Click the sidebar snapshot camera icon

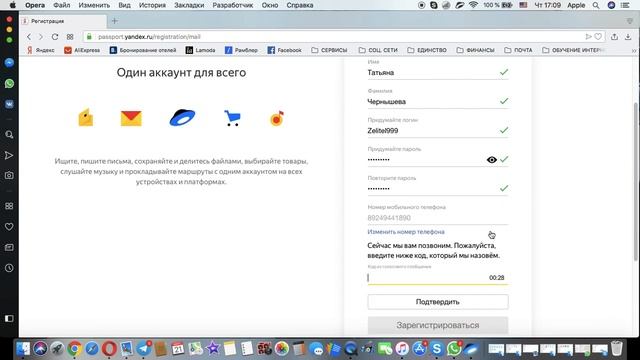[9, 176]
